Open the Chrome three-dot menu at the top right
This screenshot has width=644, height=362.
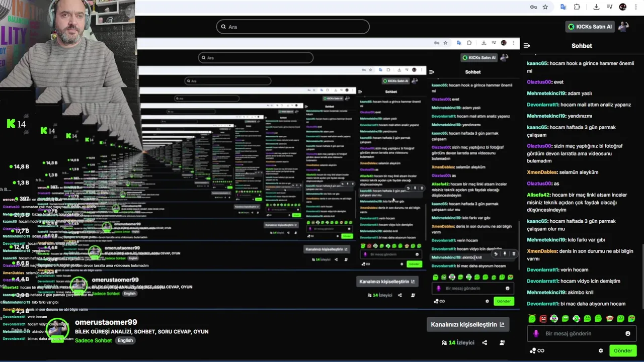coord(636,7)
